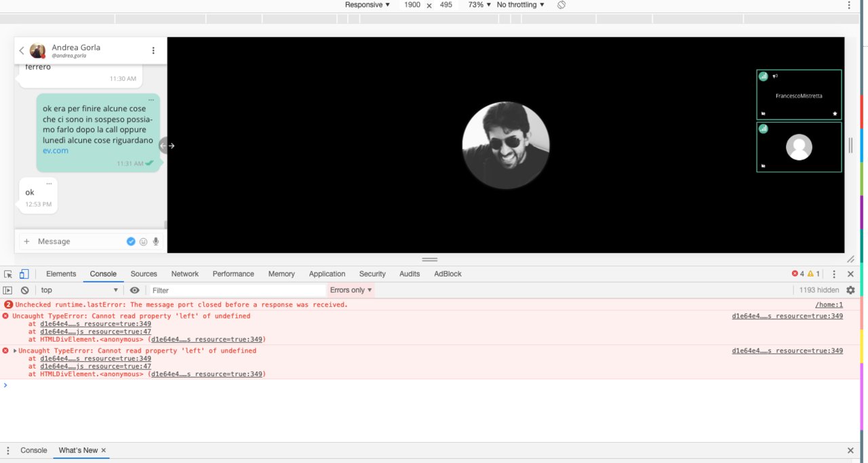868x463 pixels.
Task: Click the inspect element selector icon
Action: (x=8, y=274)
